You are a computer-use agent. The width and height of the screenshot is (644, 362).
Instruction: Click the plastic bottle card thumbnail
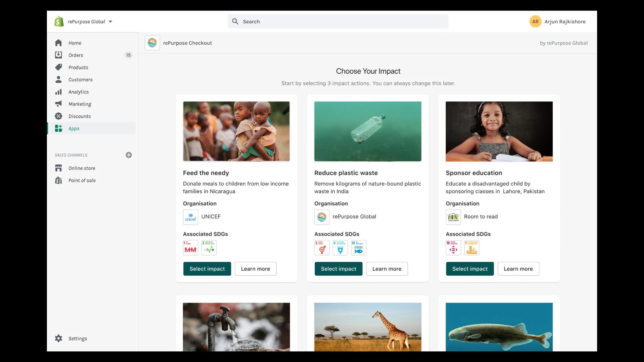[368, 131]
